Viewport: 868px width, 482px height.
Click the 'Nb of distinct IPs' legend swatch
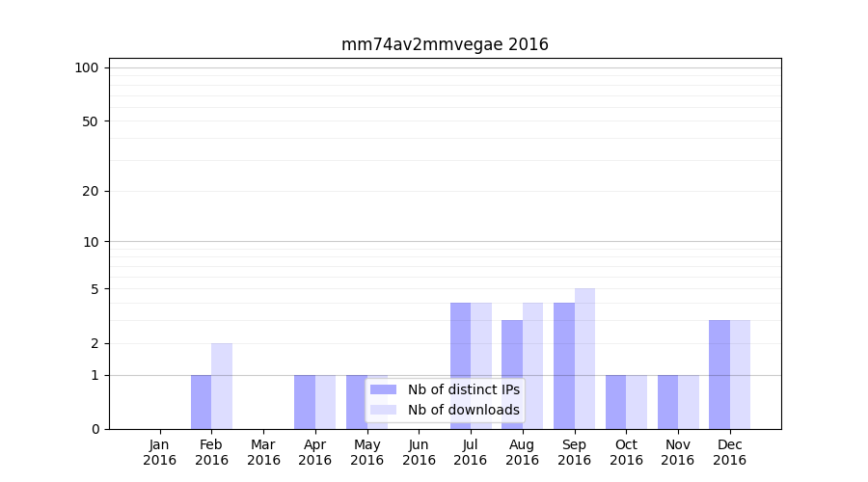tap(383, 389)
